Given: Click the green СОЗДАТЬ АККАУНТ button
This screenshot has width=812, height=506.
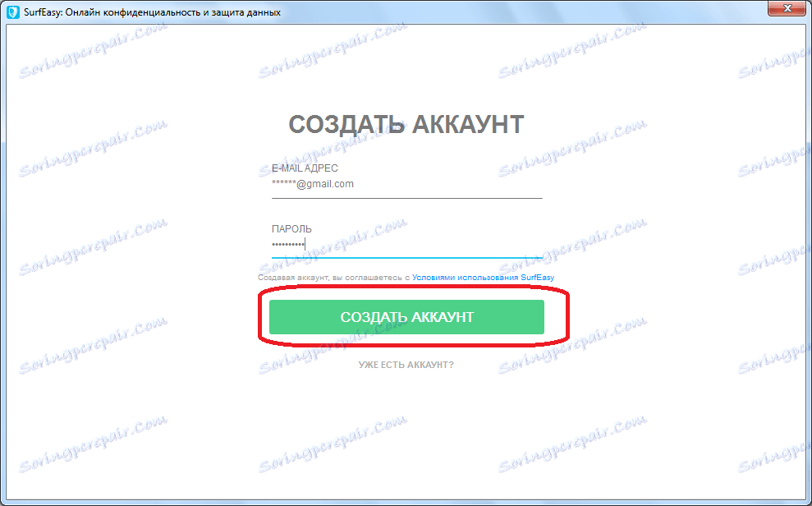Looking at the screenshot, I should [406, 317].
